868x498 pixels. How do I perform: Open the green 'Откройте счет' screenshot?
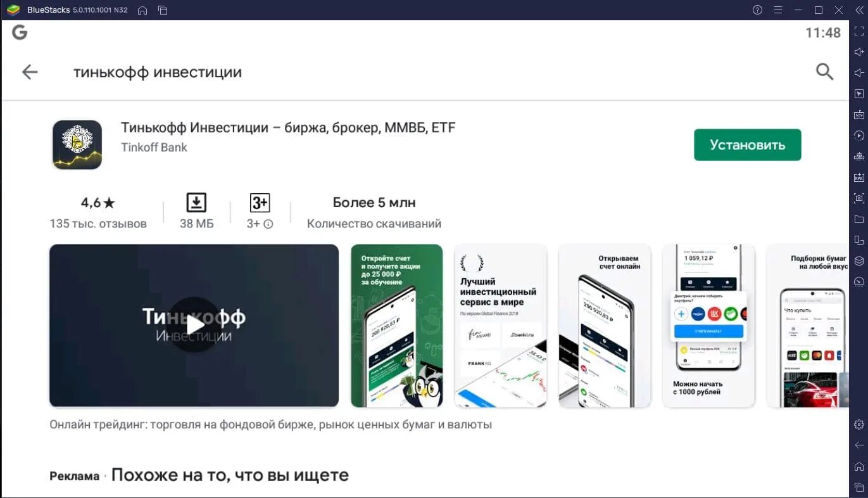pos(397,326)
